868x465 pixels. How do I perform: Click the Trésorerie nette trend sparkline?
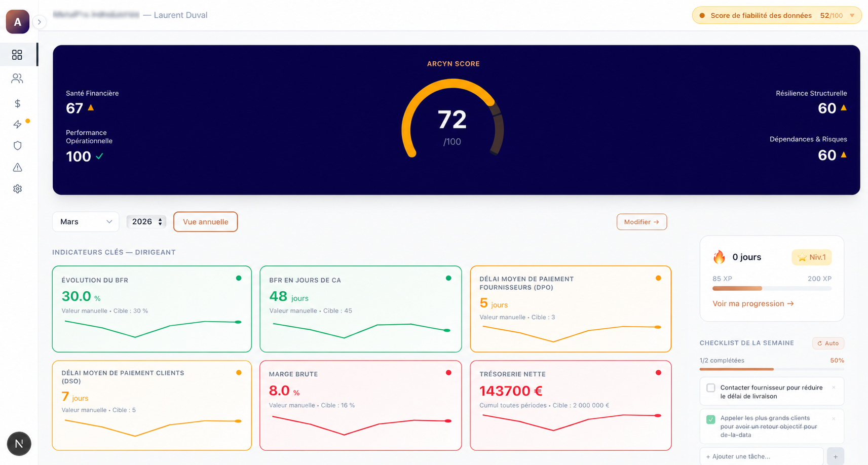coord(571,422)
